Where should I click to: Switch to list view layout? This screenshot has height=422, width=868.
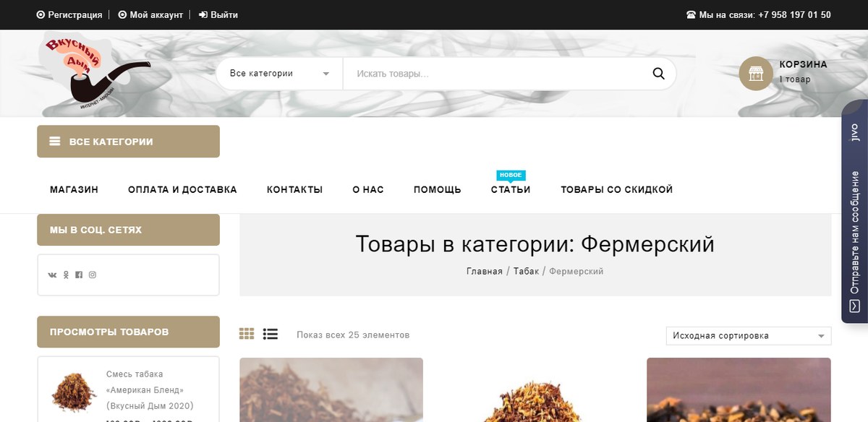(271, 334)
